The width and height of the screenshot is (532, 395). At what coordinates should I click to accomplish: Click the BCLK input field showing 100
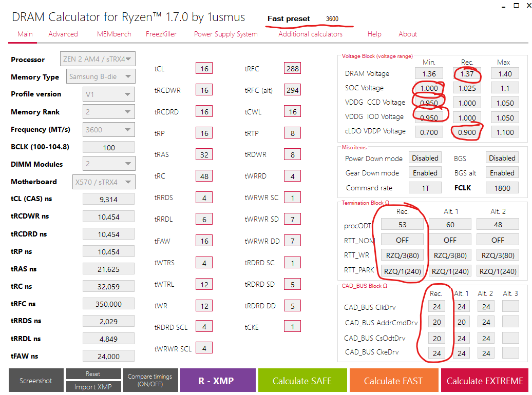pos(108,148)
